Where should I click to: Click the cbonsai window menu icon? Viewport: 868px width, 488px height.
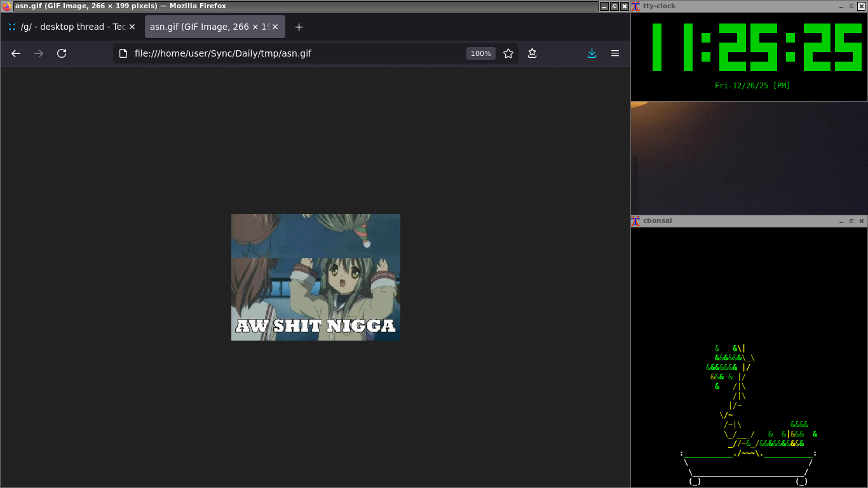click(635, 221)
